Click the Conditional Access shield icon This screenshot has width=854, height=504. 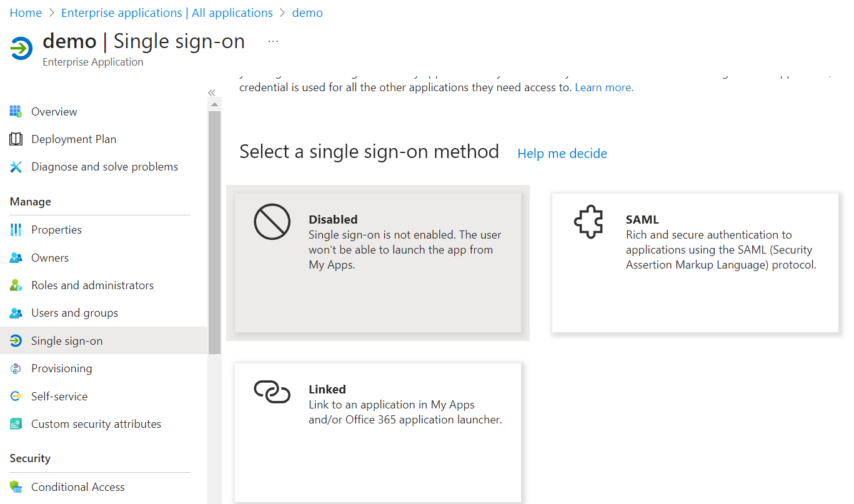click(16, 487)
